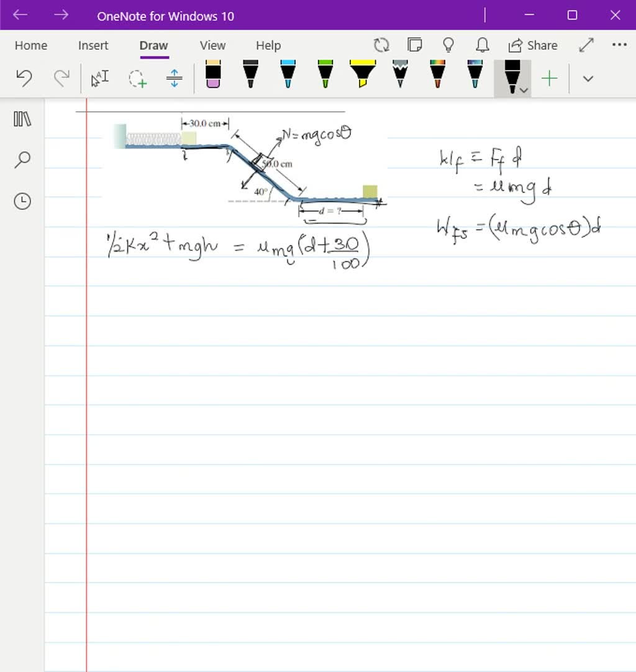Select the eraser tool

pos(213,74)
